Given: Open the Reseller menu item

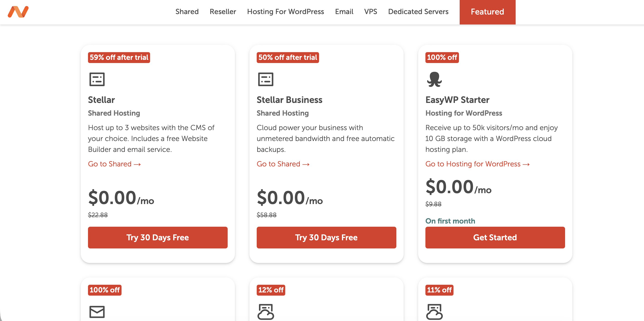Looking at the screenshot, I should [x=222, y=12].
